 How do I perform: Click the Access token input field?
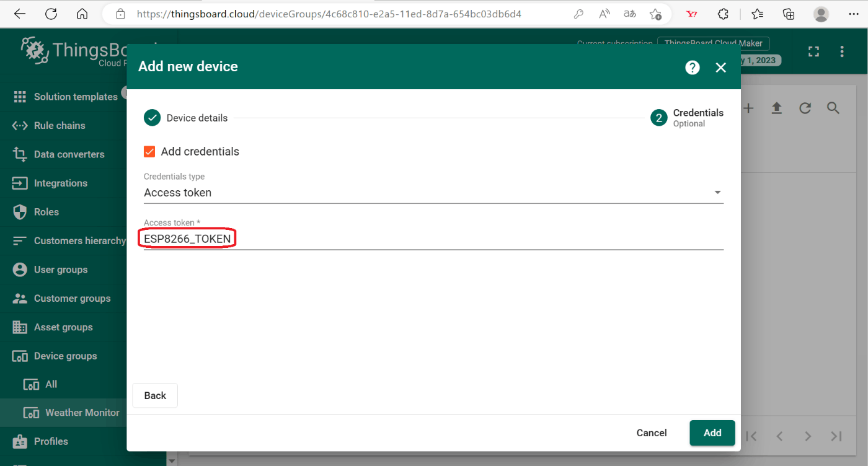coord(433,239)
